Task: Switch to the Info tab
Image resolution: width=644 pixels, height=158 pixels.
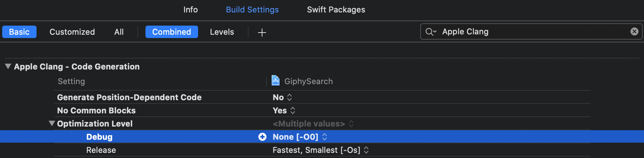Action: click(x=190, y=10)
